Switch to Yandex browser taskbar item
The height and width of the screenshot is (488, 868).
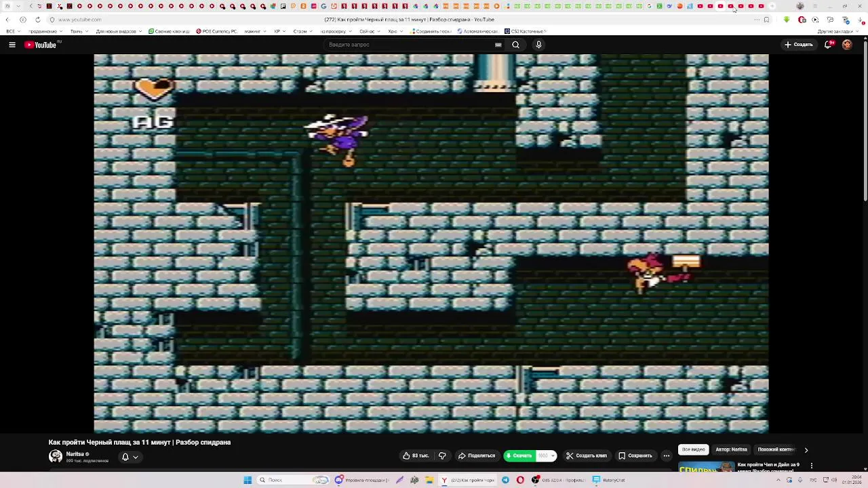click(468, 480)
